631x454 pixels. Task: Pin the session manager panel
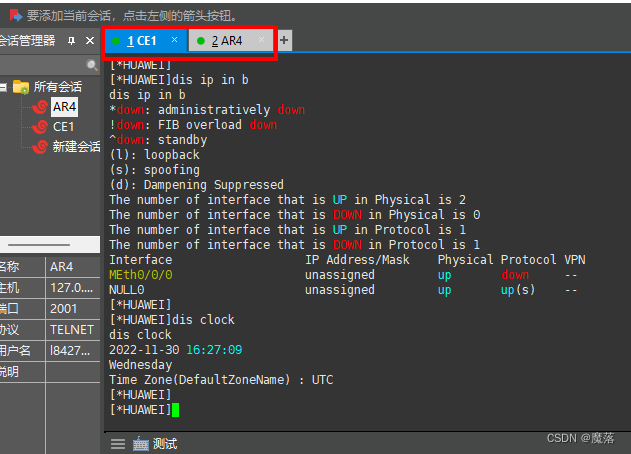tap(71, 41)
